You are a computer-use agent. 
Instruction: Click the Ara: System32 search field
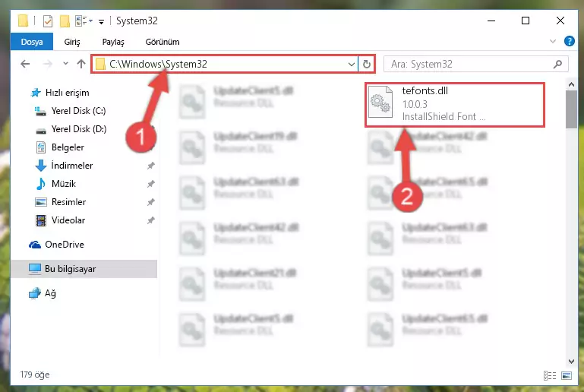471,64
